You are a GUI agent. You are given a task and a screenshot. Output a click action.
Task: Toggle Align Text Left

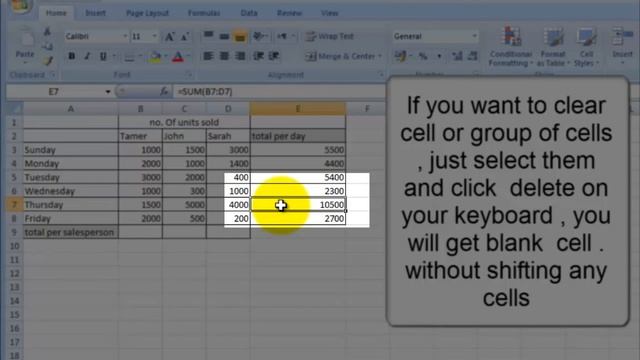(209, 56)
